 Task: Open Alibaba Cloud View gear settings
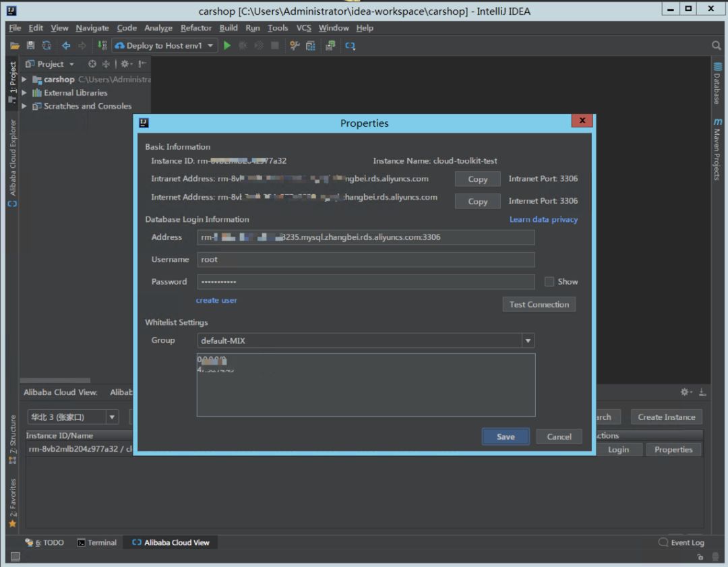(x=686, y=392)
